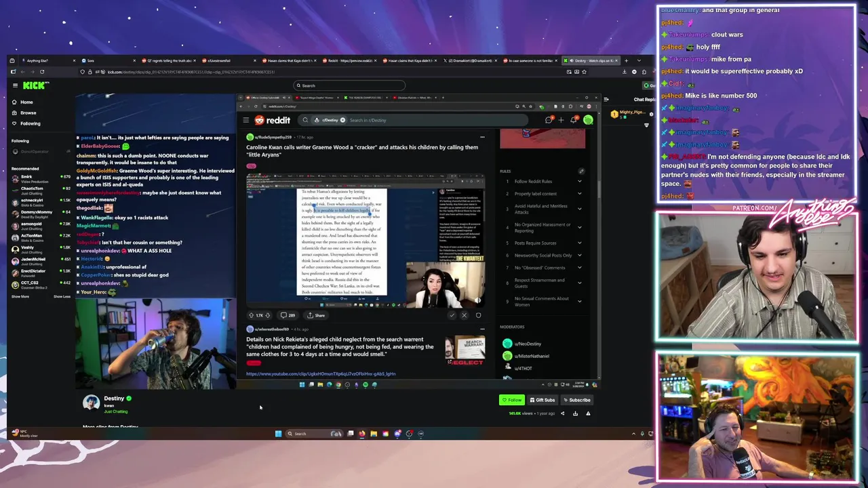Open Browse in Kick sidebar
Image resolution: width=868 pixels, height=488 pixels.
(x=28, y=113)
